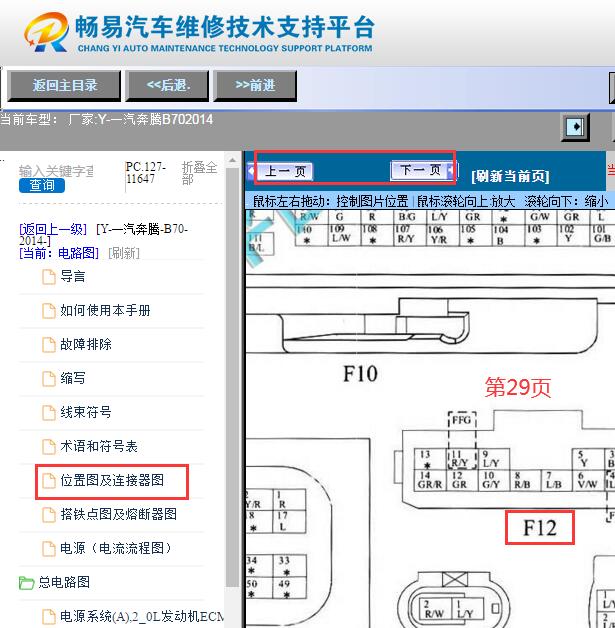Screen dimensions: 615x628
Task: Click the 输入关键字 search field
Action: pos(56,171)
